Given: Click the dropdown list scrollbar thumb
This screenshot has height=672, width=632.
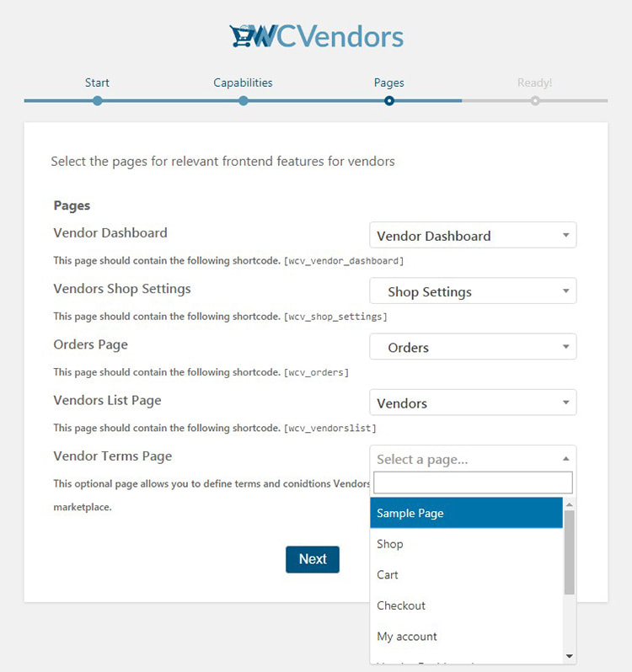Looking at the screenshot, I should [x=570, y=552].
